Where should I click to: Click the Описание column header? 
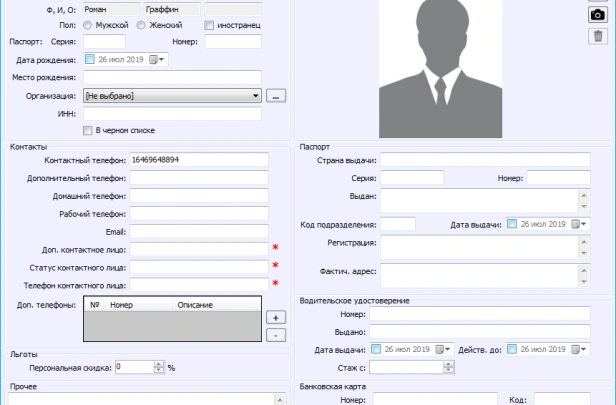[195, 304]
